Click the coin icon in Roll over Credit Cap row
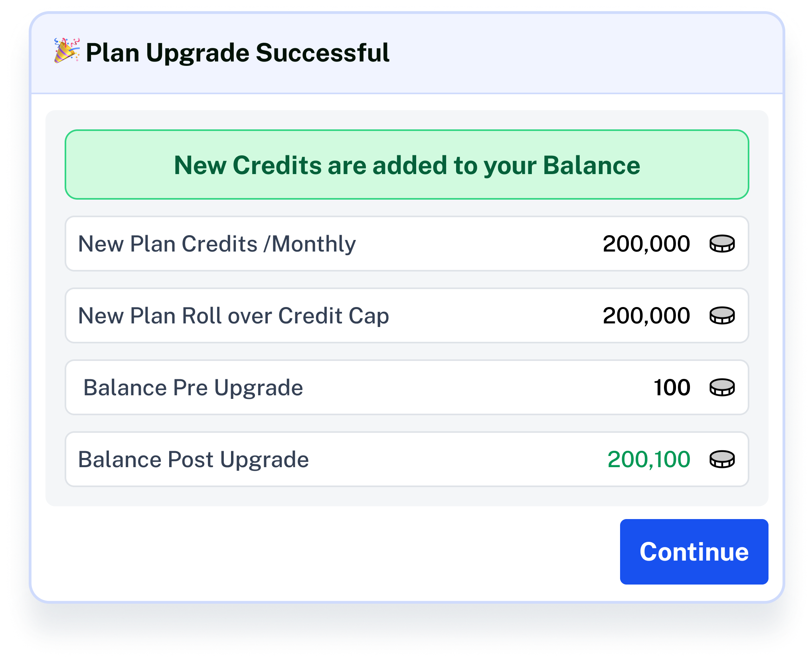Viewport: 812px width, 660px height. [x=722, y=315]
